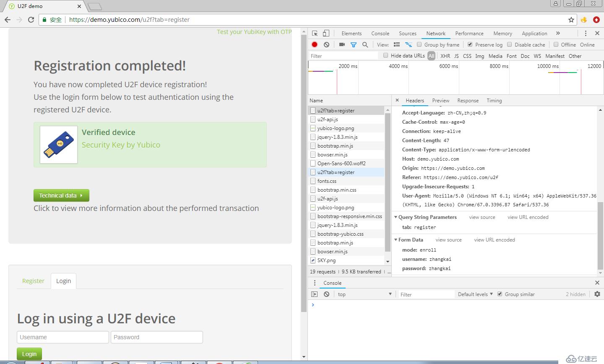
Task: Click view source next to Form Data
Action: tap(448, 240)
